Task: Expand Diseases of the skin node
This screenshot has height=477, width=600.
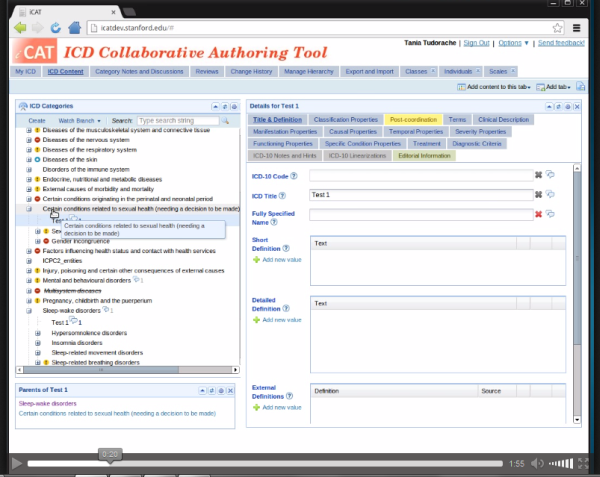Action: 29,160
